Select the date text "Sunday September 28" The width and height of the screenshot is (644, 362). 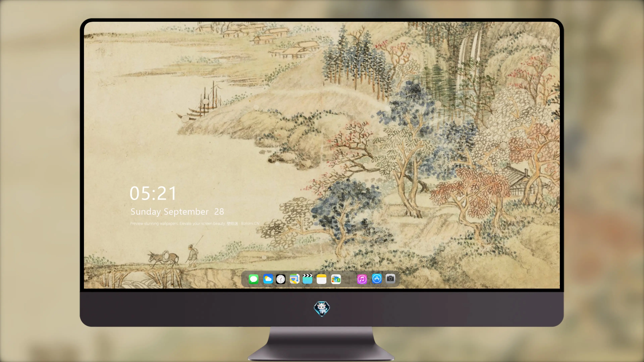[177, 212]
